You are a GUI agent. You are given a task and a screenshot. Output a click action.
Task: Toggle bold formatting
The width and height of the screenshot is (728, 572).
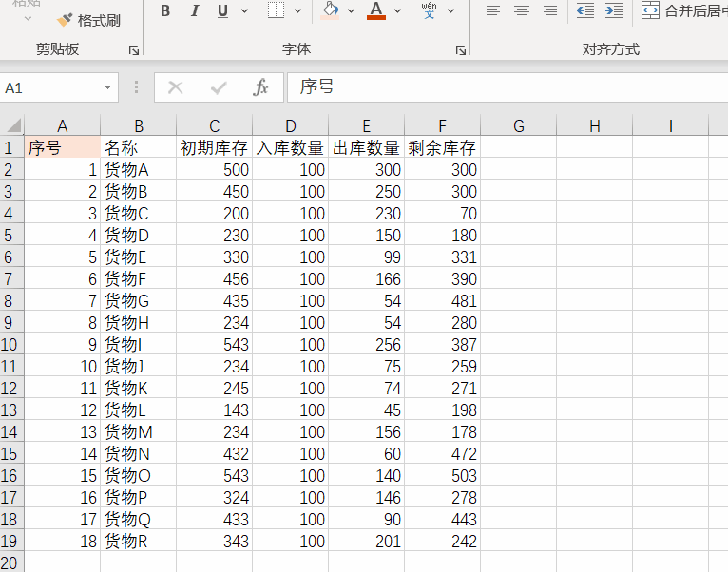[x=165, y=10]
